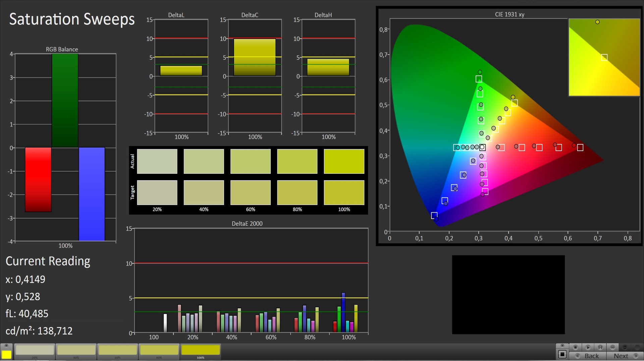Click the RGB Balance chart title
This screenshot has height=361, width=644.
click(x=62, y=49)
